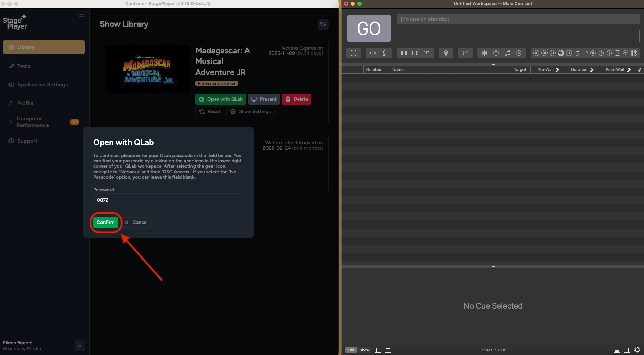Image resolution: width=644 pixels, height=355 pixels.
Task: Add a Reset cue in QLab
Action: pyautogui.click(x=569, y=53)
